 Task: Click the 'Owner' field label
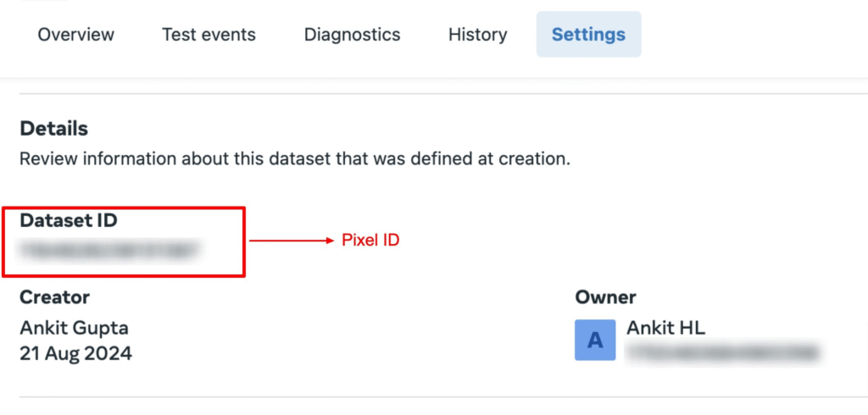click(x=605, y=297)
